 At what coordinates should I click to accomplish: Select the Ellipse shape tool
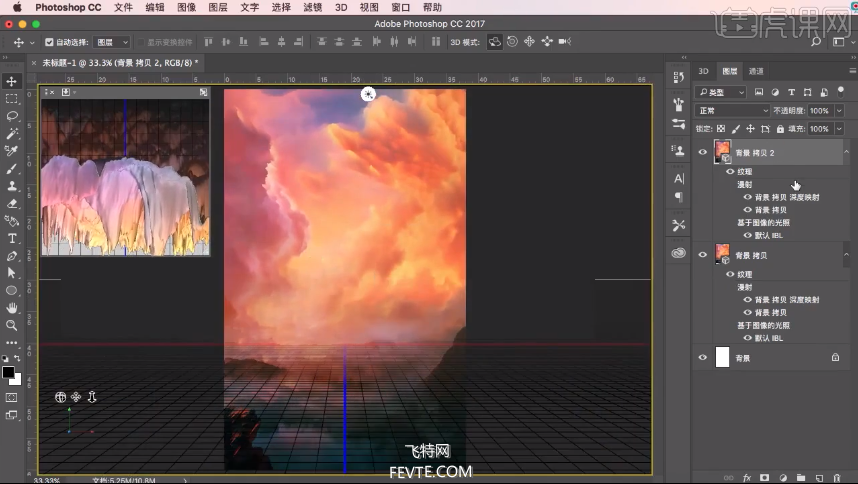11,290
